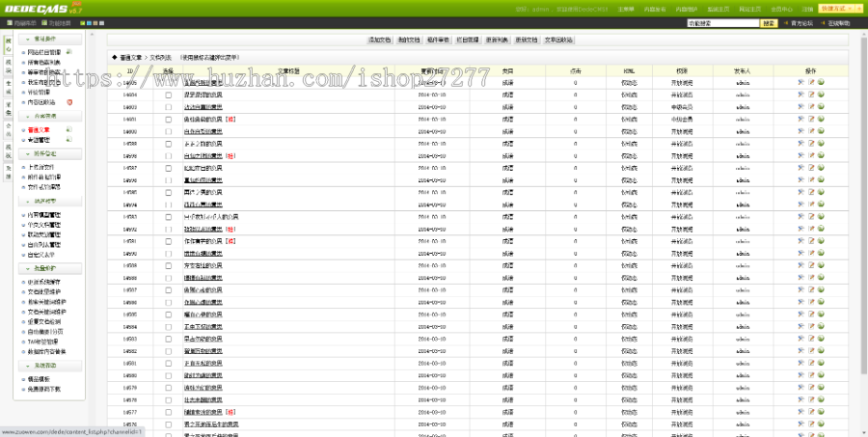The image size is (868, 437).
Task: Click the green preview globe in row 14579
Action: pyautogui.click(x=821, y=387)
